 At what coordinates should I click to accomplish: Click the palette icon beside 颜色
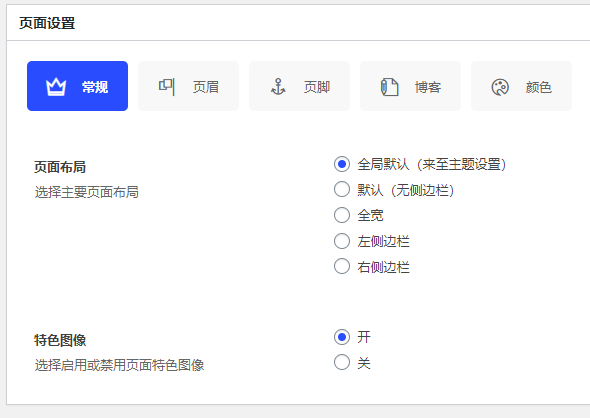(x=500, y=87)
